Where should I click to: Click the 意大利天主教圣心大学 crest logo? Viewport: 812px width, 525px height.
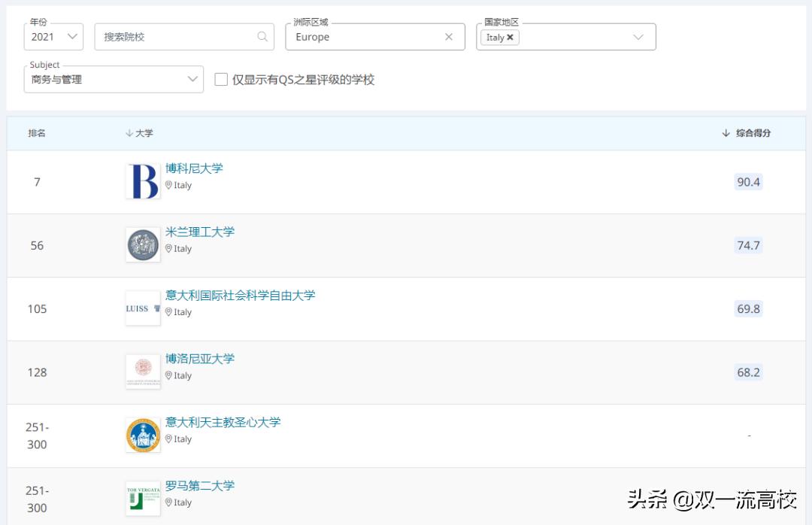coord(142,434)
